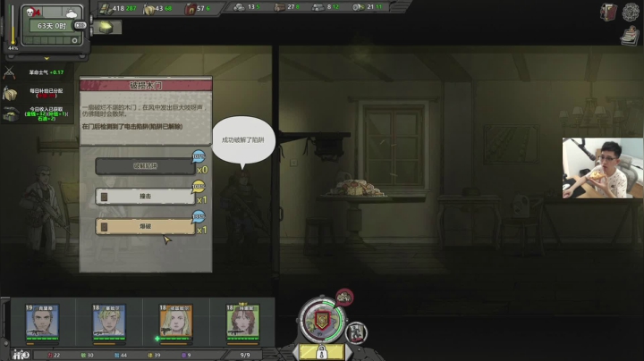
Task: Click the yellow 44% vertical gauge
Action: [13, 25]
